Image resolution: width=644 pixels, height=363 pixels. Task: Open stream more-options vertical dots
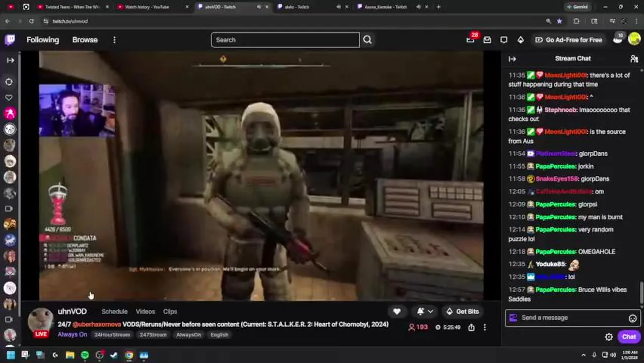pos(485,327)
